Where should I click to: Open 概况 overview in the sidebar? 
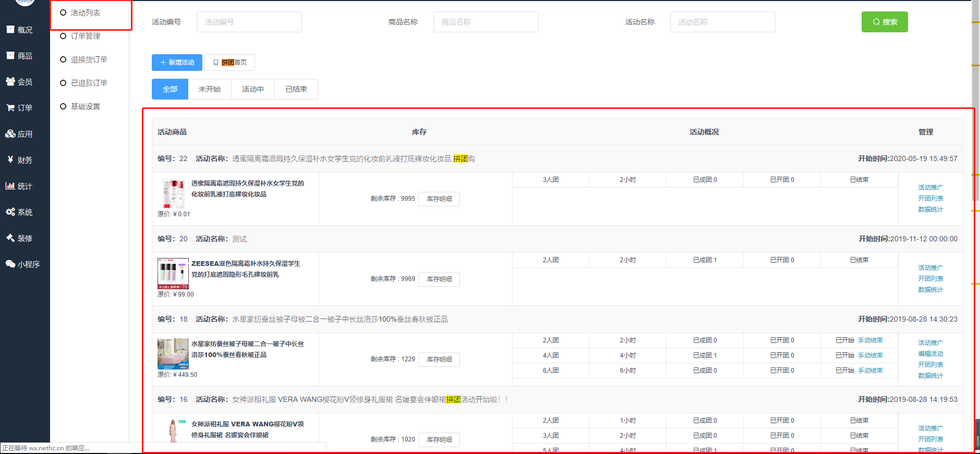point(19,30)
